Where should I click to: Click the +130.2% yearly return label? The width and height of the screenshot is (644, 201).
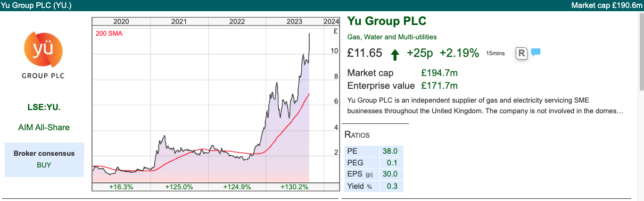pos(294,187)
